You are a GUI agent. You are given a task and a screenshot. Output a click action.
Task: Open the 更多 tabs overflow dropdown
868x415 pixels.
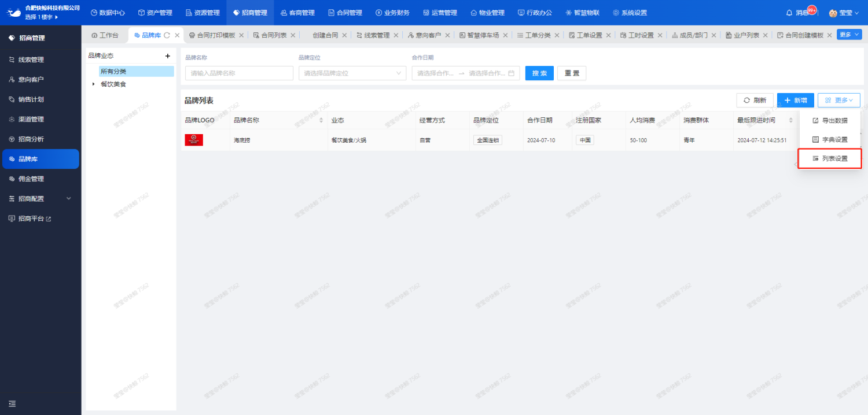[849, 35]
